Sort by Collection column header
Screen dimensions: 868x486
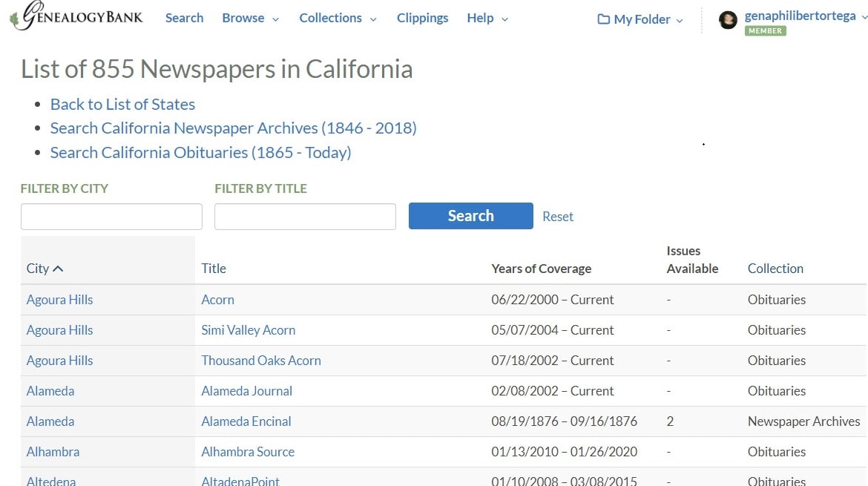tap(775, 269)
